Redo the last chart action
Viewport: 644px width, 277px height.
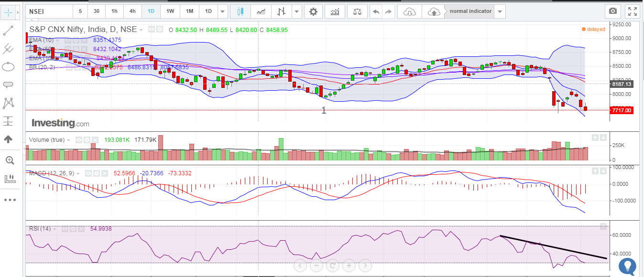click(x=388, y=11)
